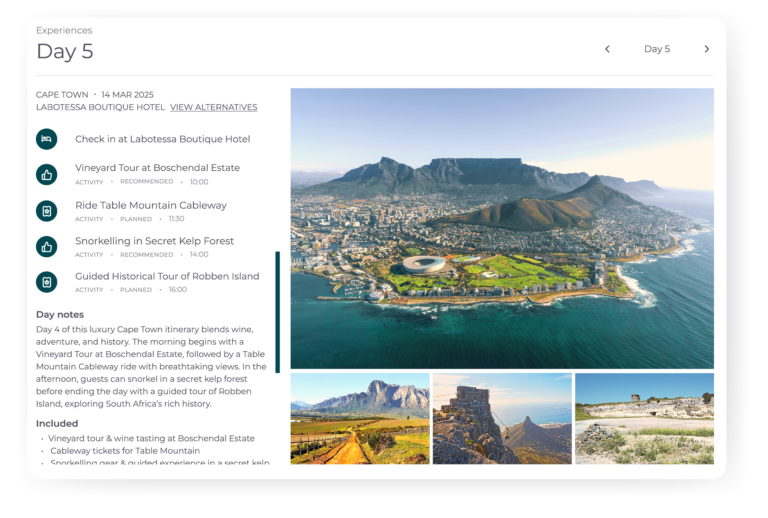Image resolution: width=768 pixels, height=518 pixels.
Task: Open the Robben Island quarry thumbnail
Action: coord(645,419)
